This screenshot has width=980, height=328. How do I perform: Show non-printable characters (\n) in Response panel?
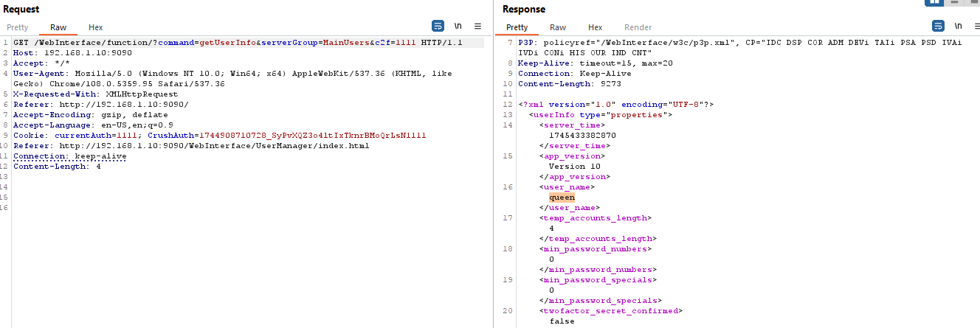pyautogui.click(x=957, y=26)
